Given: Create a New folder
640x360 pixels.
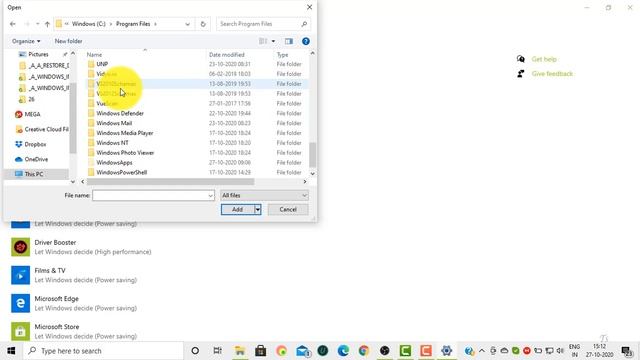Looking at the screenshot, I should click(x=69, y=41).
